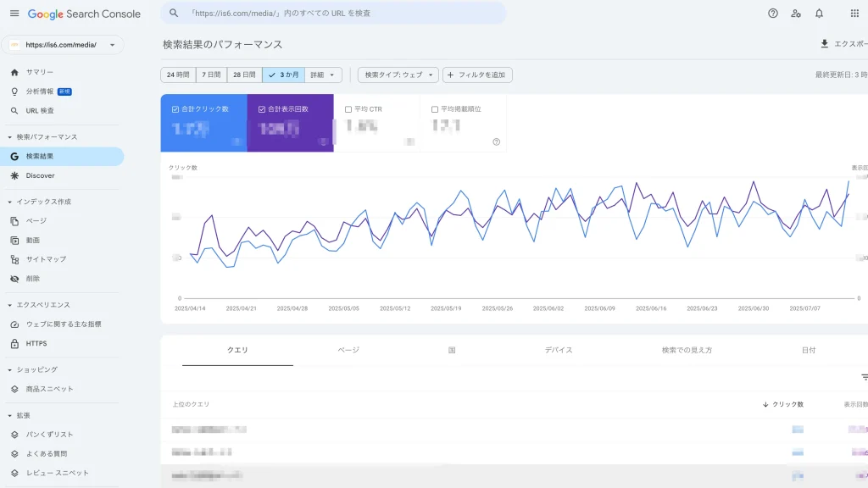Open the help question mark icon
Viewport: 868px width, 488px height.
click(773, 14)
